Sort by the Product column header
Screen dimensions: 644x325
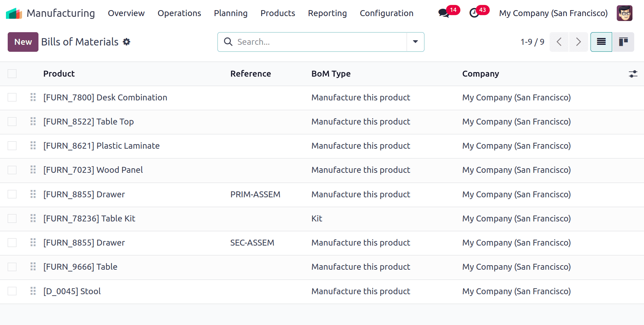tap(59, 74)
